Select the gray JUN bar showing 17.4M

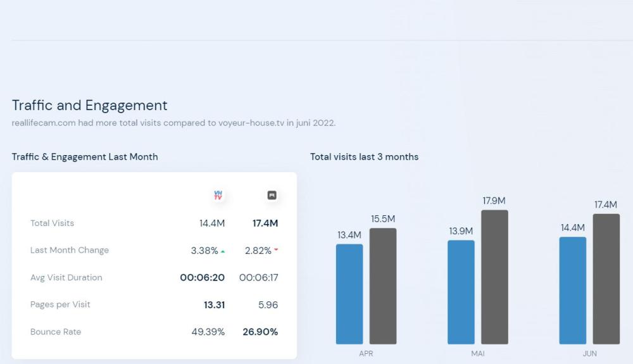point(606,279)
